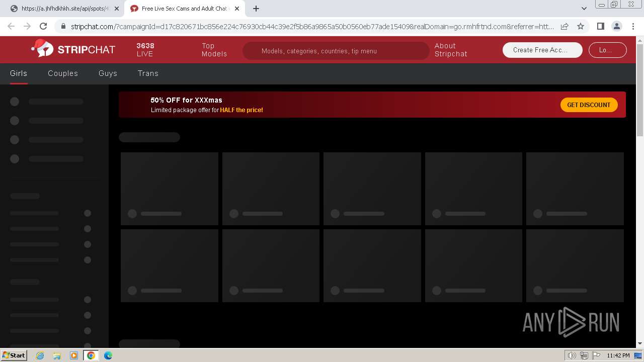Switch to the Free Live Sex Cams tab
Screen dimensions: 644x362
[184, 9]
